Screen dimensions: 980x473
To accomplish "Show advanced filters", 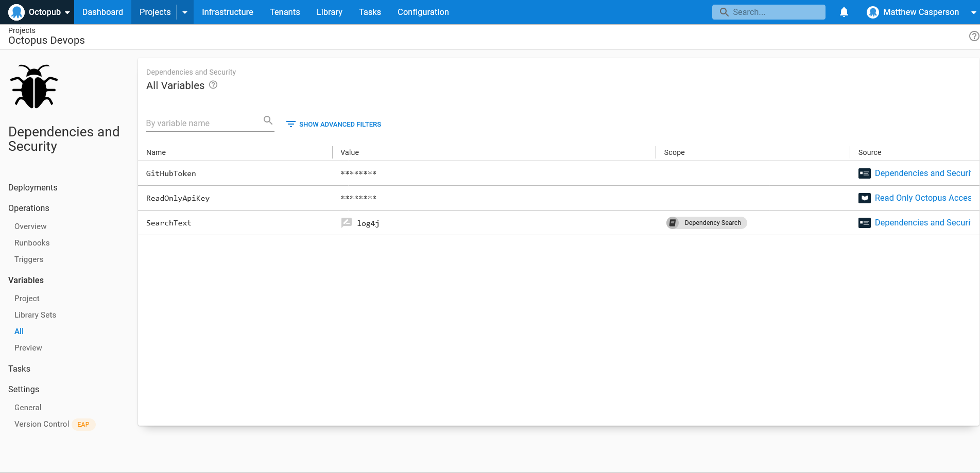I will pos(334,124).
